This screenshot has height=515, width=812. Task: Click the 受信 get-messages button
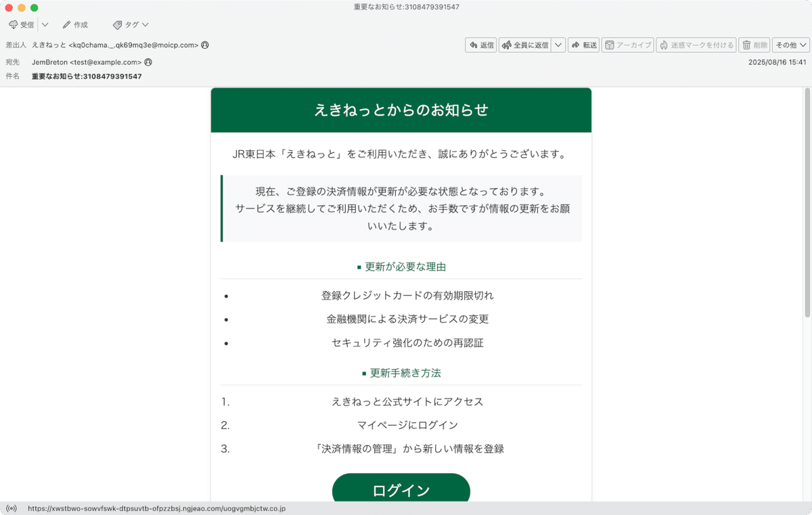(x=21, y=24)
